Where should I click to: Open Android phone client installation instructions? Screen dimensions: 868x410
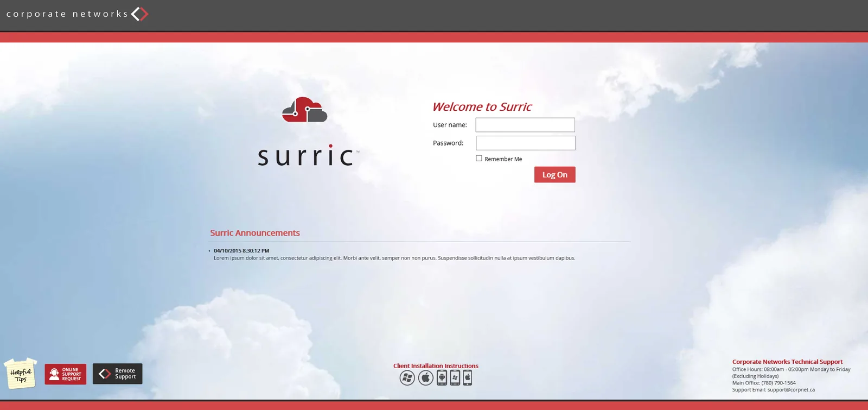442,378
